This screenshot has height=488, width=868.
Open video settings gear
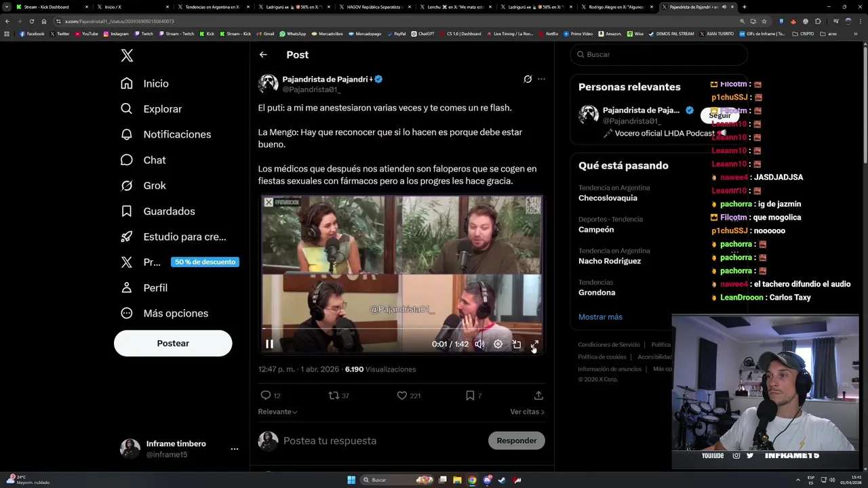[x=498, y=344]
